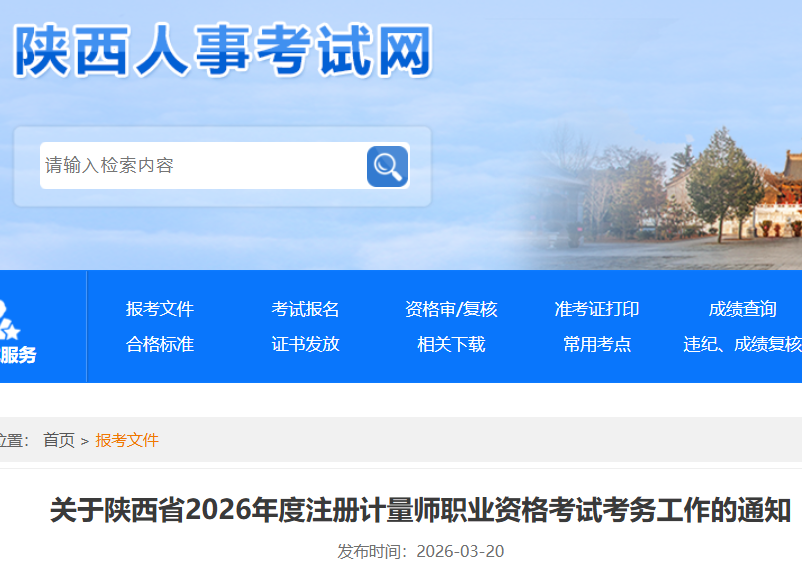The image size is (802, 567).
Task: Go to the 相关下载 section
Action: (x=451, y=344)
